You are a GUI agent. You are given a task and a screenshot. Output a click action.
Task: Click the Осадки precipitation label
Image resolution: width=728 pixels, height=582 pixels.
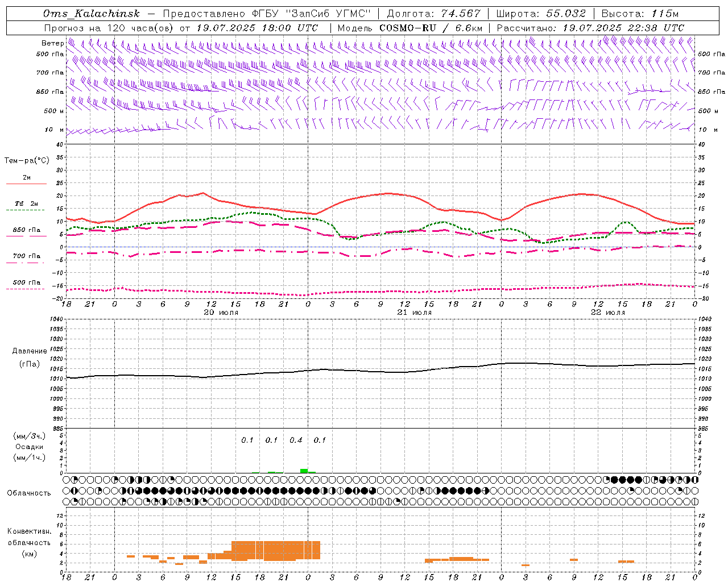tap(29, 447)
